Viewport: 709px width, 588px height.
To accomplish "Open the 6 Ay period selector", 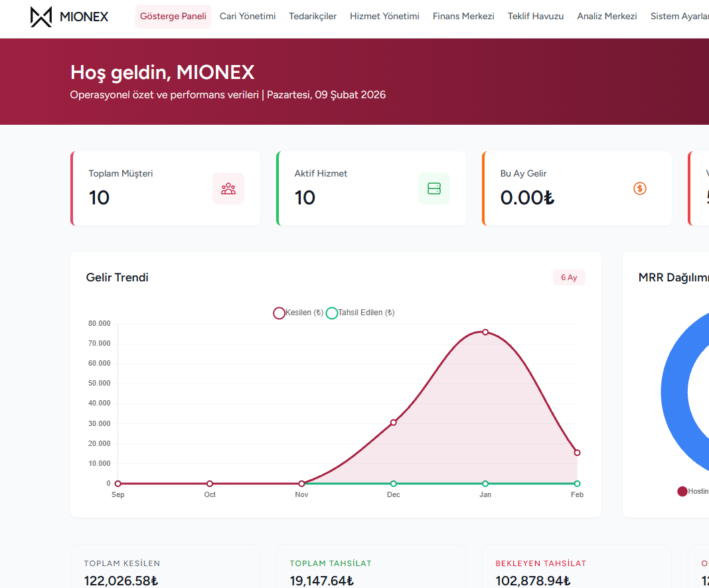I will tap(569, 277).
